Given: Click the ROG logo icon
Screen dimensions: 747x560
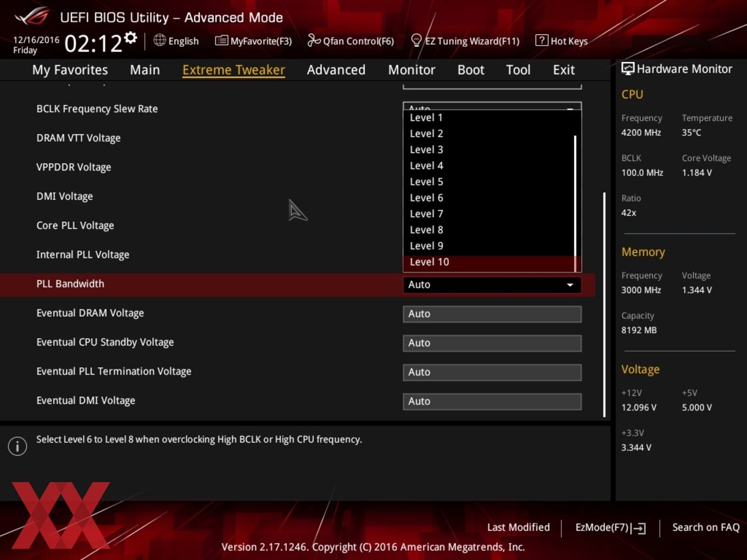Looking at the screenshot, I should [x=32, y=16].
